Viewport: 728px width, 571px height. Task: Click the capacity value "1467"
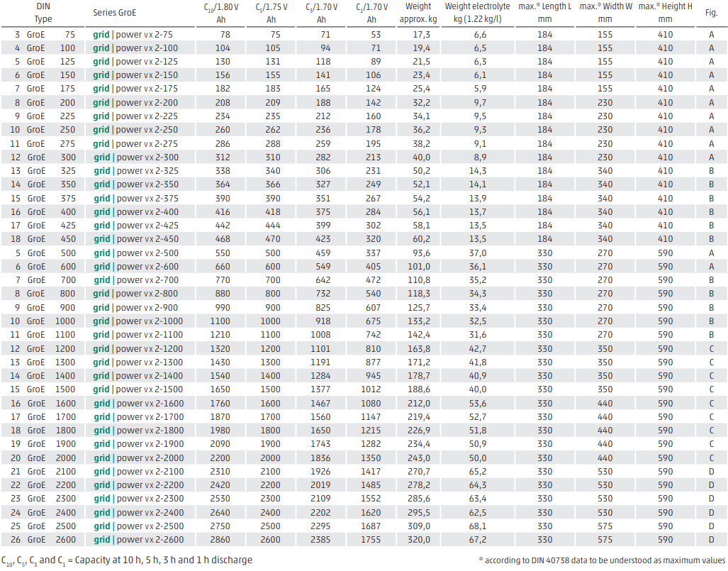[320, 404]
